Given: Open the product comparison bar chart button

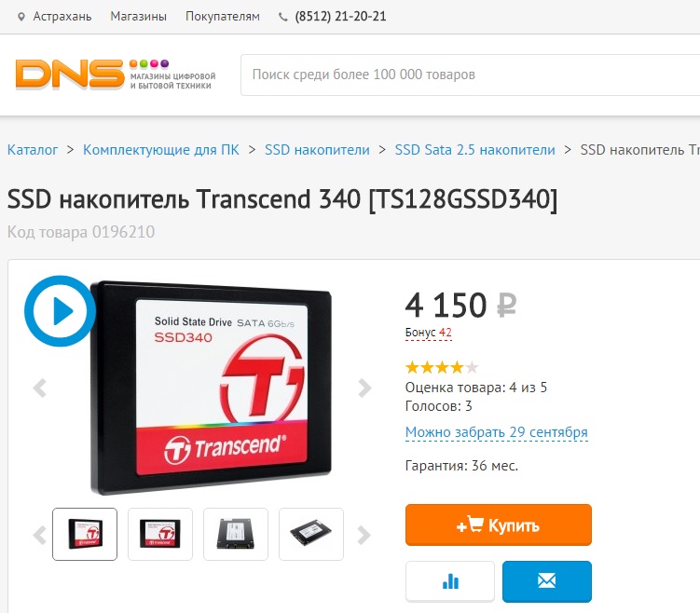Looking at the screenshot, I should tap(450, 581).
